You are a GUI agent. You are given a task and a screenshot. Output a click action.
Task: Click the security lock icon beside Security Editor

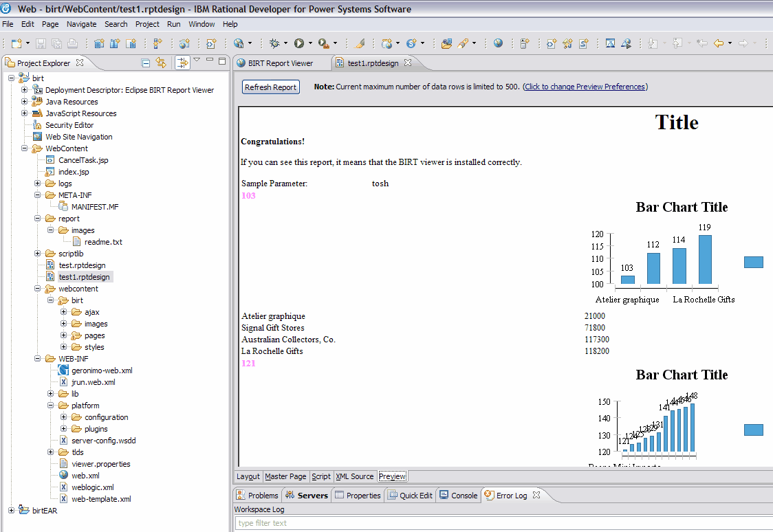(37, 125)
